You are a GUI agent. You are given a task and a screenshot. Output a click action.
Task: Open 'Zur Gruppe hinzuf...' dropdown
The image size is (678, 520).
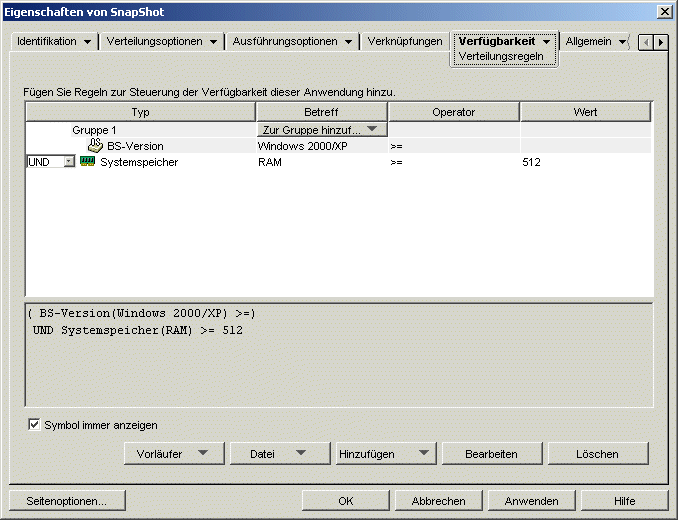321,130
